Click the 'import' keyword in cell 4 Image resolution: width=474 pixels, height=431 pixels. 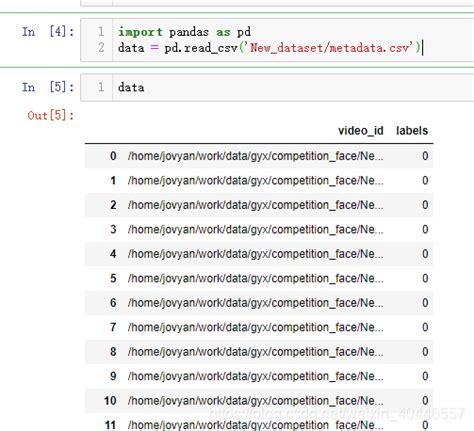coord(140,32)
